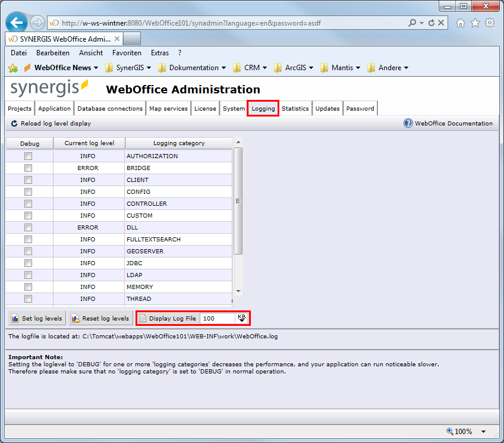504x443 pixels.
Task: Open the Extras menu
Action: click(x=159, y=52)
